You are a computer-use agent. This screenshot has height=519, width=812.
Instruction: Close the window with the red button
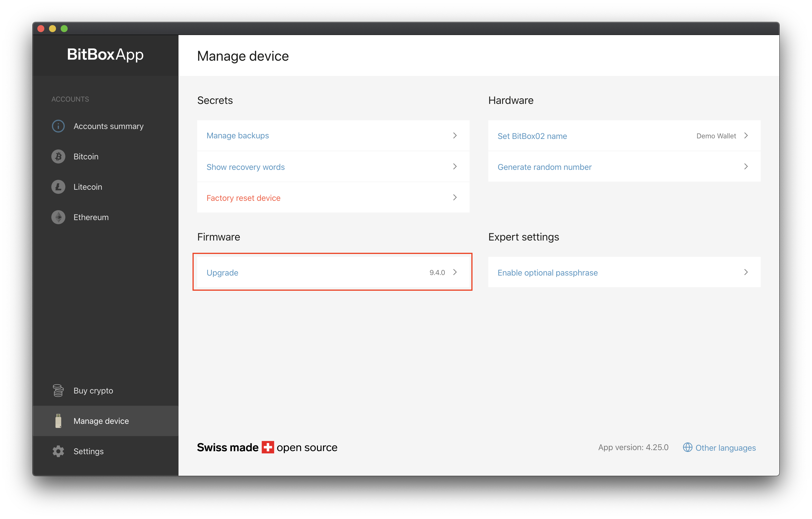(x=41, y=29)
